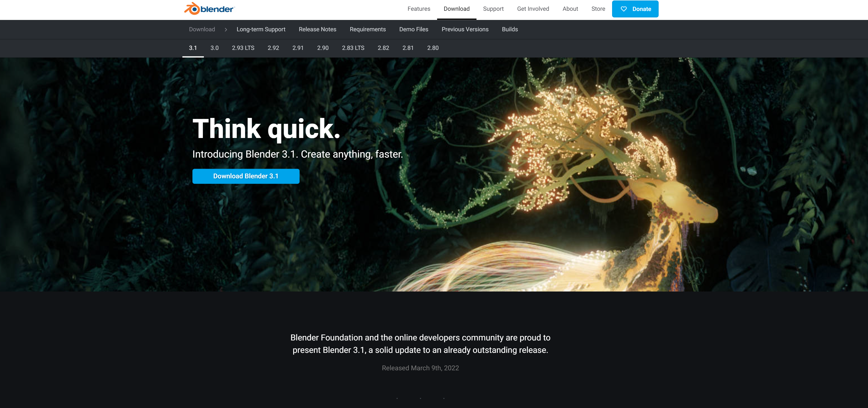Screen dimensions: 868x408
Task: Visit the Store link
Action: [598, 9]
